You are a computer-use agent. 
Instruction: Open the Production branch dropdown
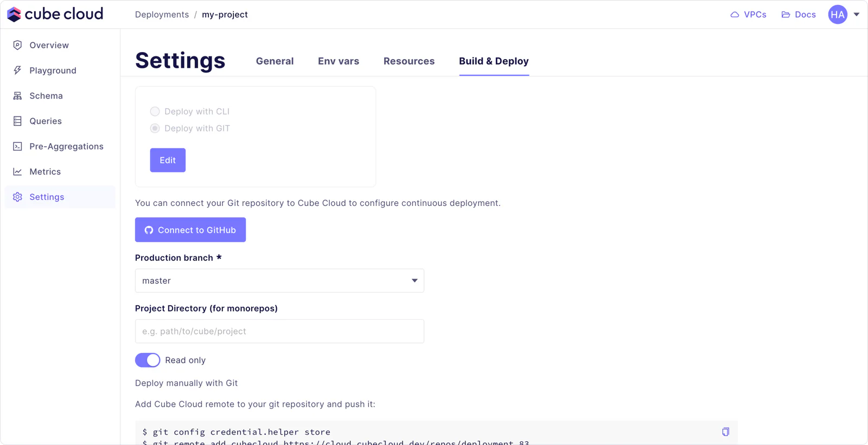click(x=279, y=281)
